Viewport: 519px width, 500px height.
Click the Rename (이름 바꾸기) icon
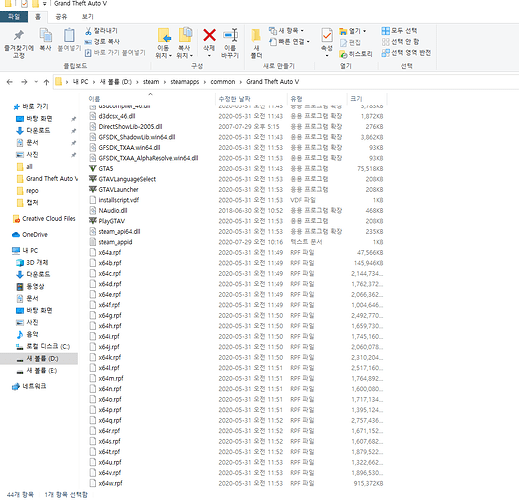tap(230, 35)
